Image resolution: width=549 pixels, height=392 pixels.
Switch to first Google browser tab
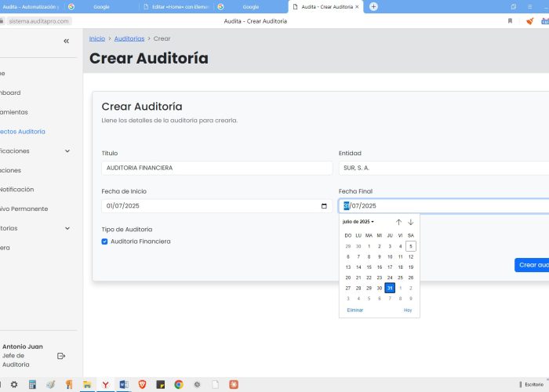pos(101,6)
